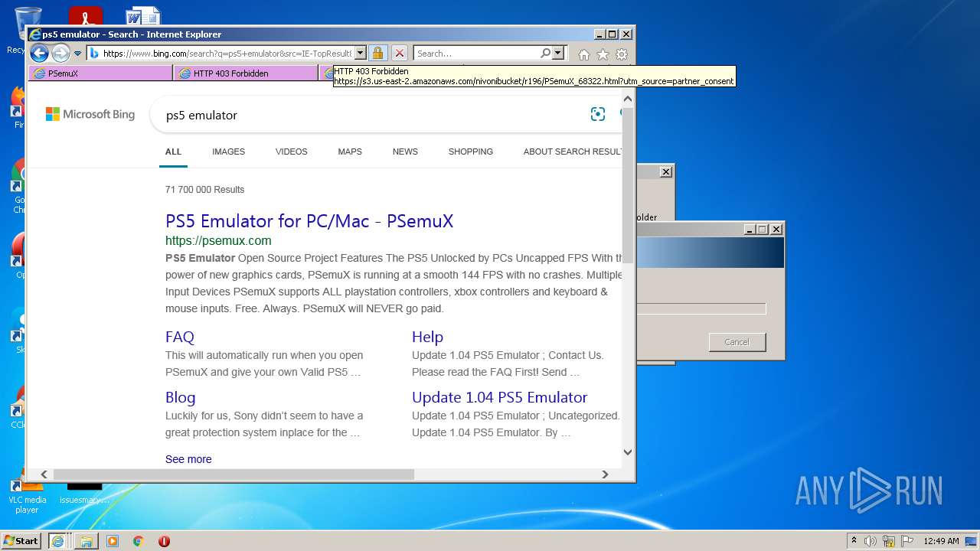Open the Start menu
980x551 pixels.
[21, 541]
